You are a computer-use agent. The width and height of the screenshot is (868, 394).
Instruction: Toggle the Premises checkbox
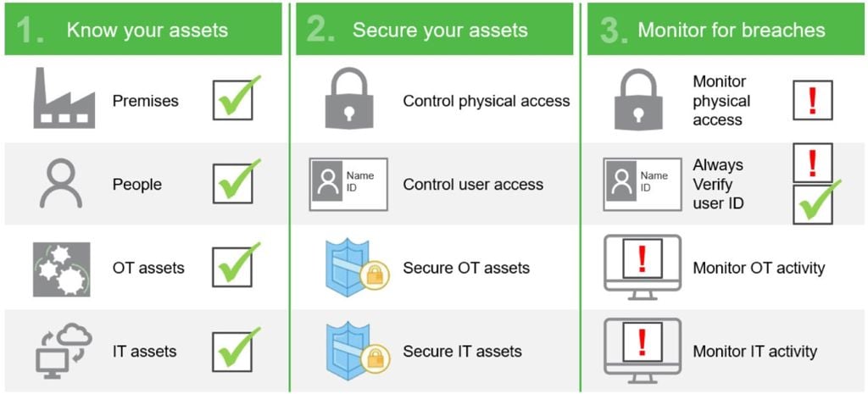[233, 100]
